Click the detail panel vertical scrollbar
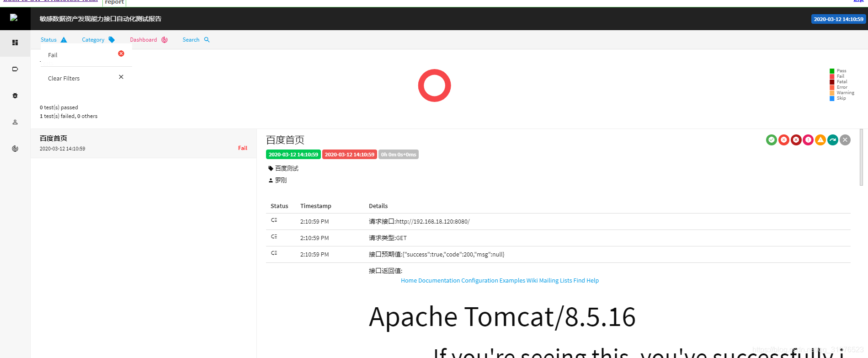 tap(862, 157)
